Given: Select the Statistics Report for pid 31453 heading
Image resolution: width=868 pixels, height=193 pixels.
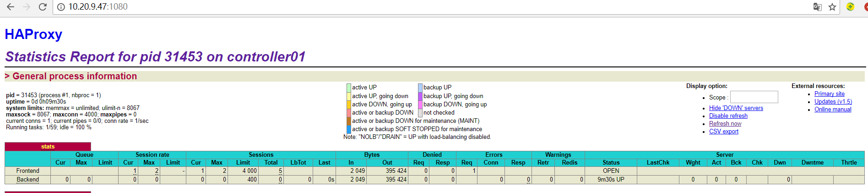Looking at the screenshot, I should point(155,56).
